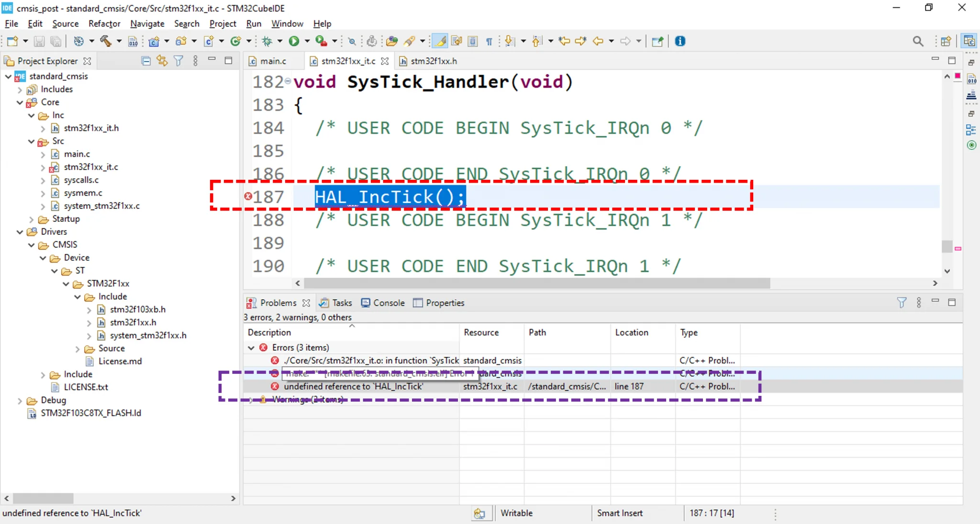Toggle Mark Occurrences highlighter button
The width and height of the screenshot is (980, 524).
[x=440, y=41]
